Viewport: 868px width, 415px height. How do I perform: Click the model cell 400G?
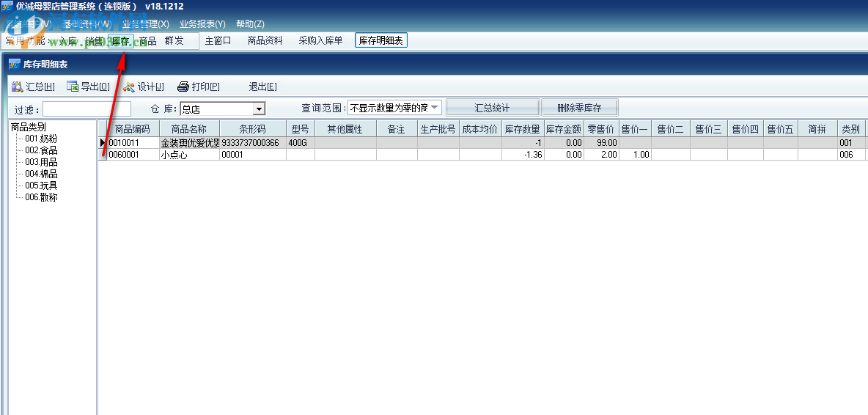point(301,143)
